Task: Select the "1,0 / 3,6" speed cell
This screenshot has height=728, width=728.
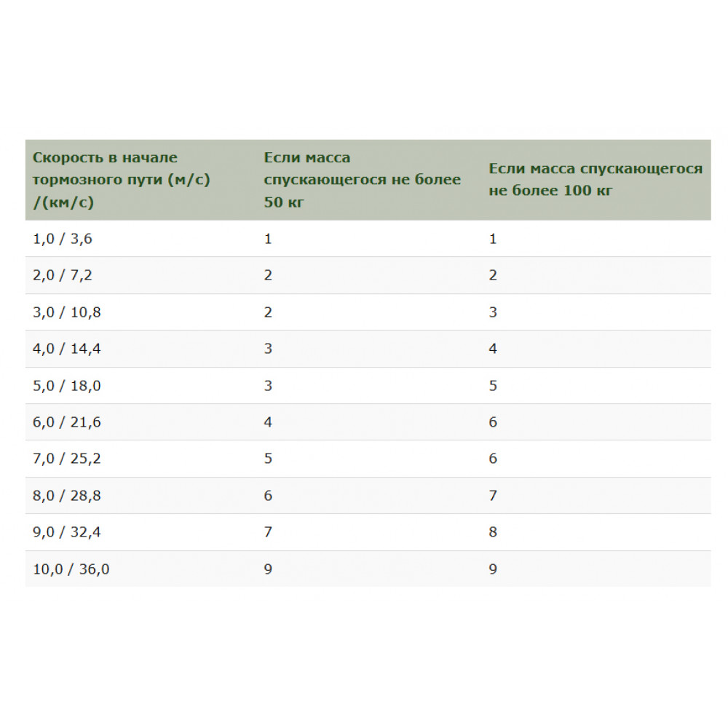Action: click(x=63, y=239)
